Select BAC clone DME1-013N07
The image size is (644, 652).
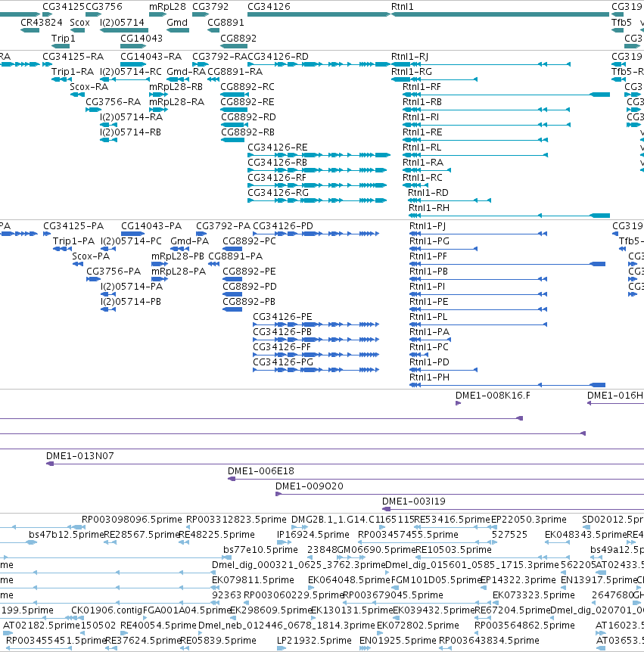tap(80, 456)
